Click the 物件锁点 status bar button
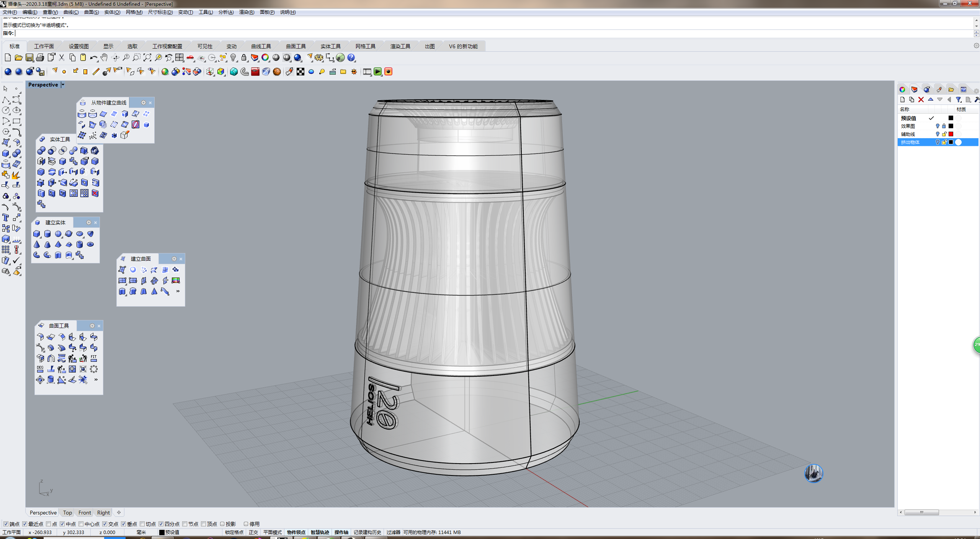Viewport: 980px width, 539px height. (x=296, y=532)
